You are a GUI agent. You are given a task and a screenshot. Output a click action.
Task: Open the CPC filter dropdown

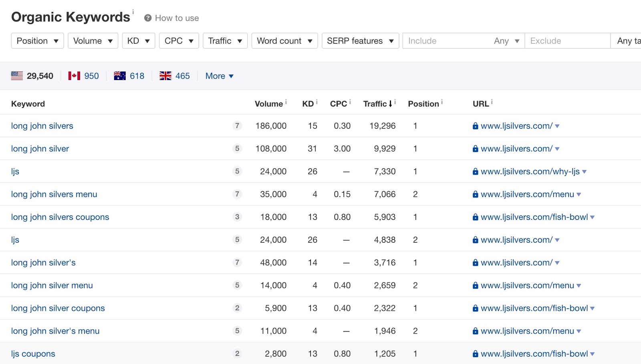point(179,41)
